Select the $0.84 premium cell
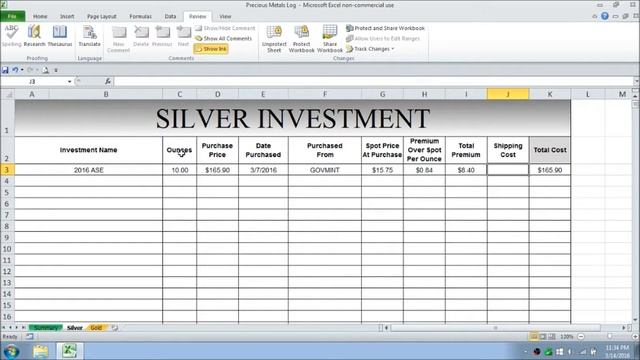Viewport: 640px width, 360px height. pyautogui.click(x=424, y=170)
